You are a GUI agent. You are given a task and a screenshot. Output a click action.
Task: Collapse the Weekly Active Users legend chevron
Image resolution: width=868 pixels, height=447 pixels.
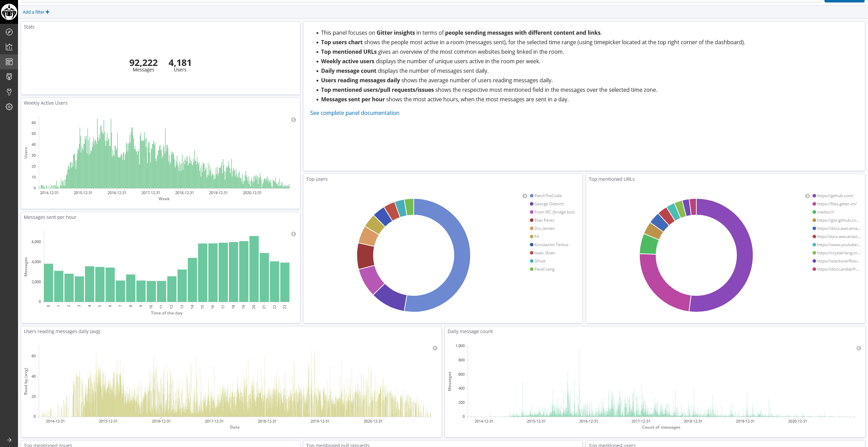point(294,120)
